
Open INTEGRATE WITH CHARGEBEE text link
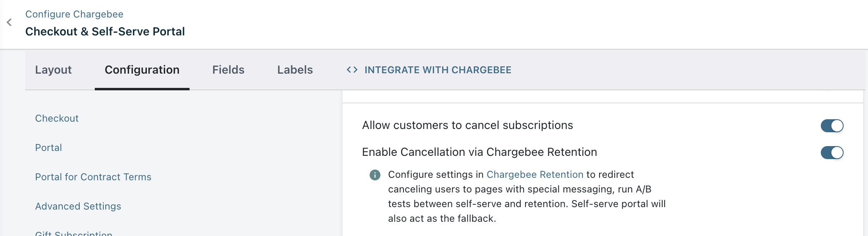tap(438, 70)
